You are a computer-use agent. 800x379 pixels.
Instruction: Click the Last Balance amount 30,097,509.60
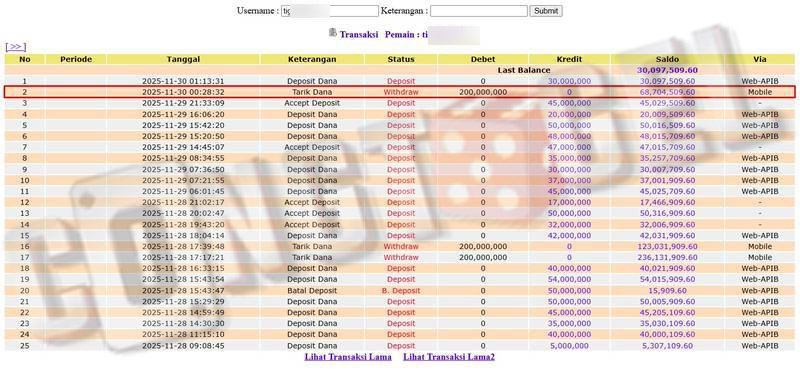[x=667, y=70]
